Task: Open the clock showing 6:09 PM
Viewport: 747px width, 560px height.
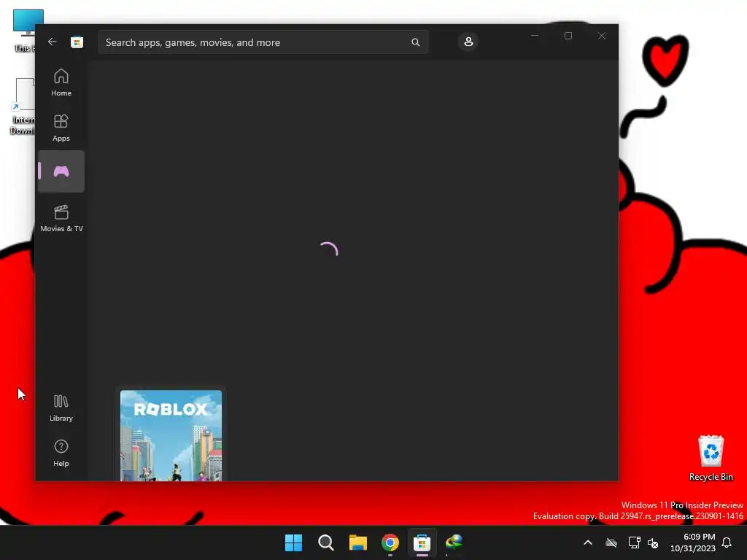Action: [x=693, y=542]
